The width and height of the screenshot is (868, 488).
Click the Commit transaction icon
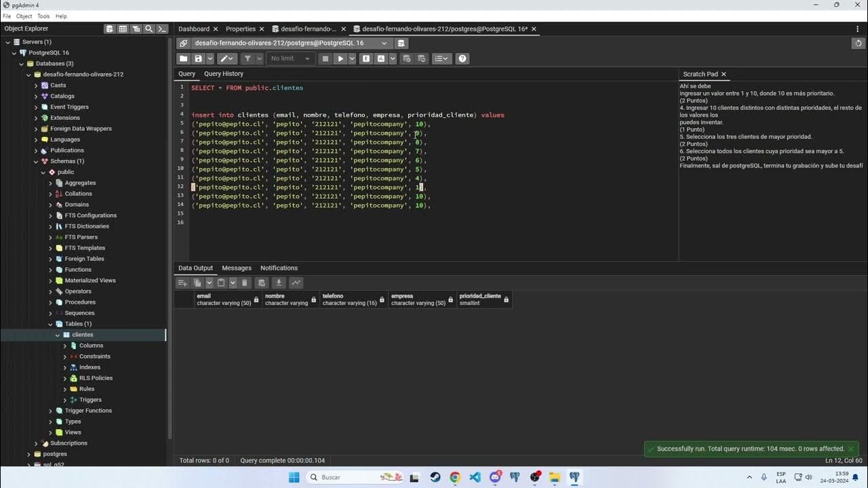[407, 59]
